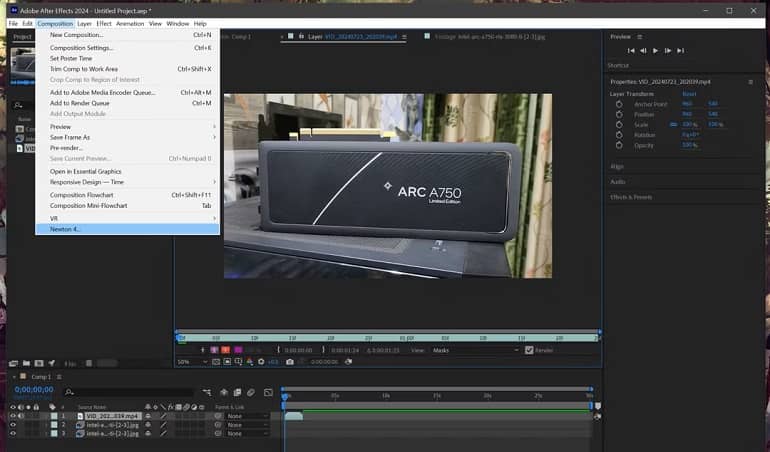Open the Effect menu
The width and height of the screenshot is (770, 452).
click(x=104, y=24)
